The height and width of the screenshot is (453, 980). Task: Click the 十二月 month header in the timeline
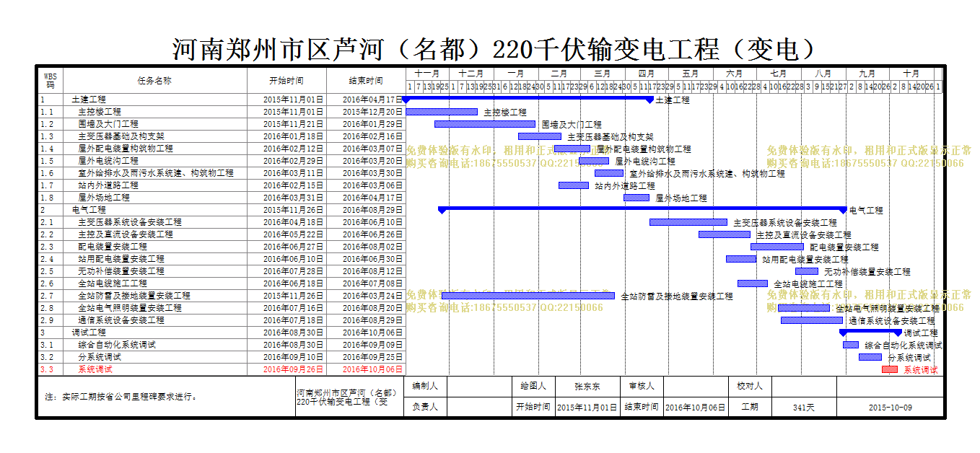pyautogui.click(x=471, y=74)
